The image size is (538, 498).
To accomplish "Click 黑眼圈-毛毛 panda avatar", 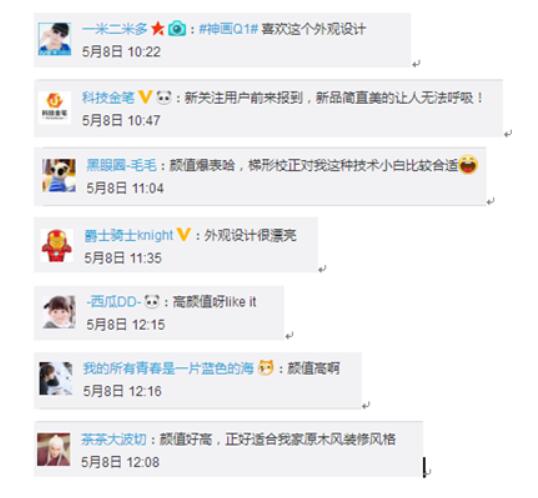I will click(x=59, y=175).
